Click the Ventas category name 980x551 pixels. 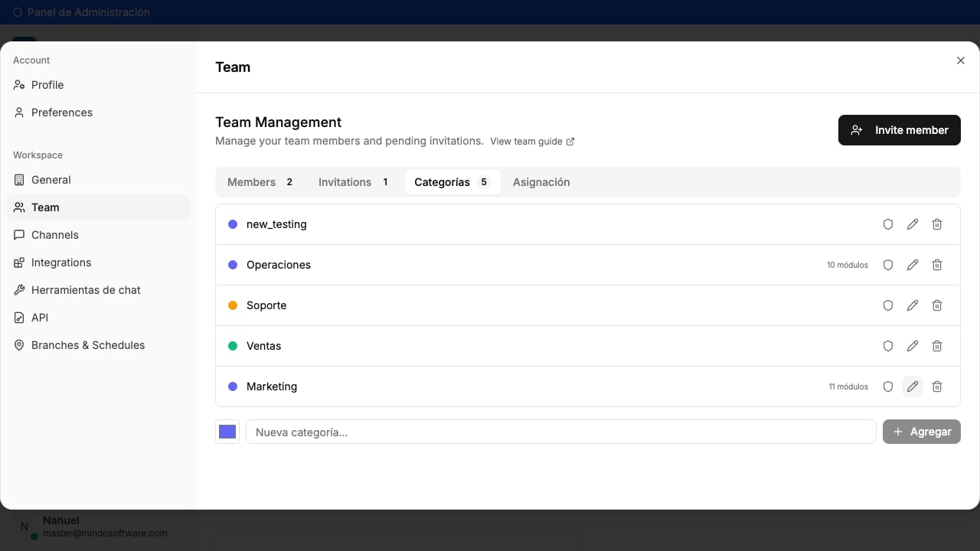pos(263,346)
